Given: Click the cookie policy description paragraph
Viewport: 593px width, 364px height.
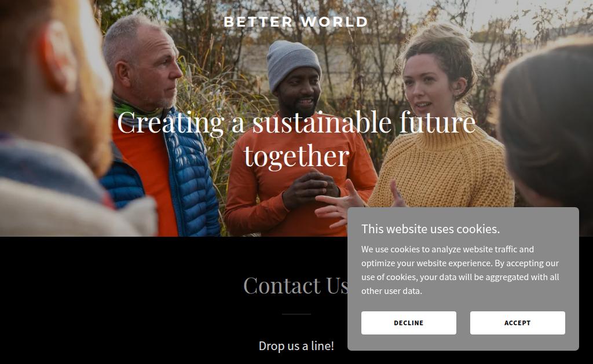Looking at the screenshot, I should pyautogui.click(x=460, y=270).
